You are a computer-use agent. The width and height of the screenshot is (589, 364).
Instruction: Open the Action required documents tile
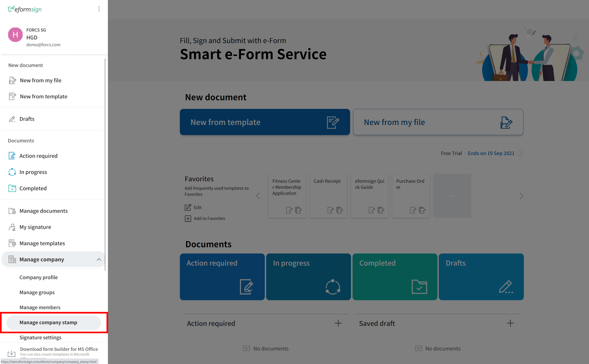click(222, 277)
